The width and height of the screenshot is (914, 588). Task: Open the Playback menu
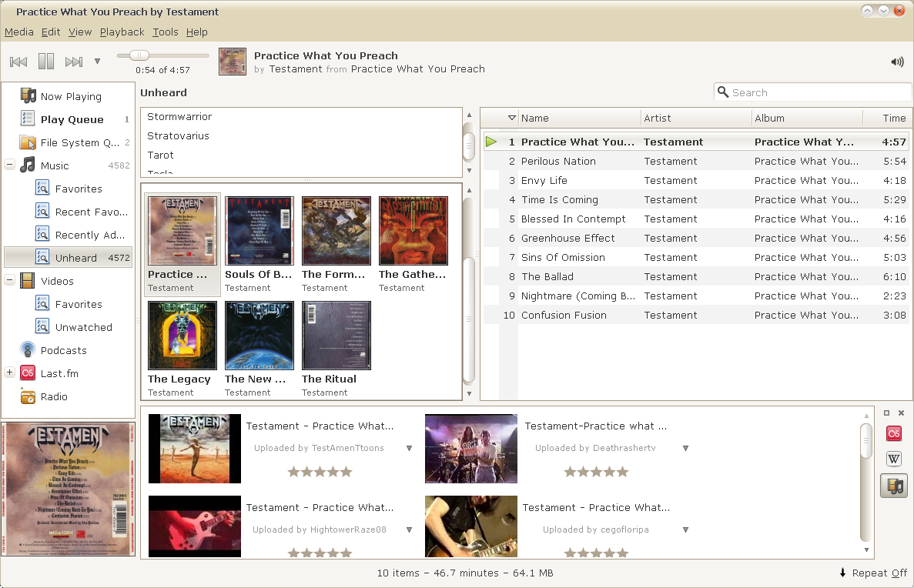(x=122, y=32)
